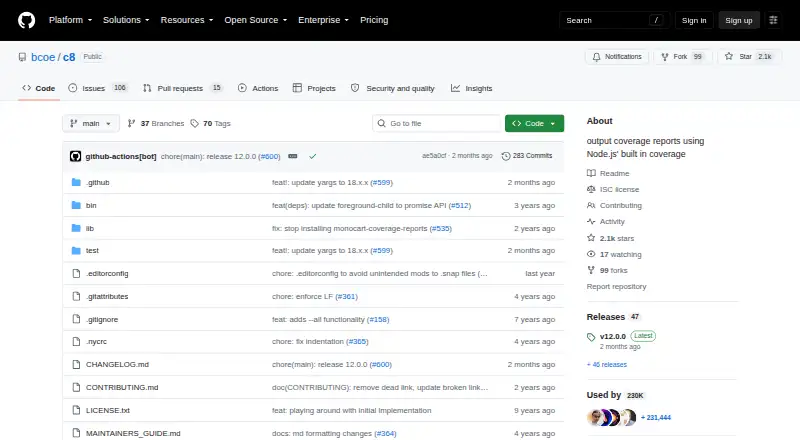Click the commit history clock icon

coord(506,156)
